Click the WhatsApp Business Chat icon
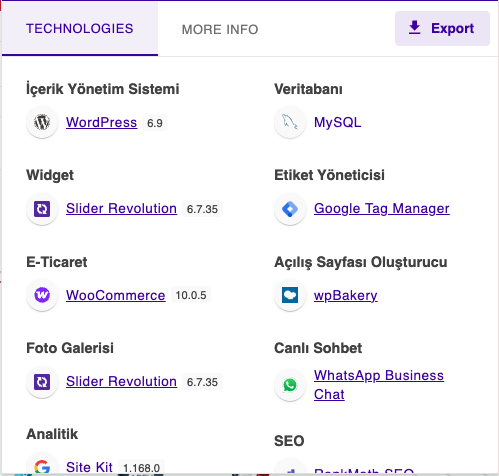The height and width of the screenshot is (476, 499). click(290, 385)
